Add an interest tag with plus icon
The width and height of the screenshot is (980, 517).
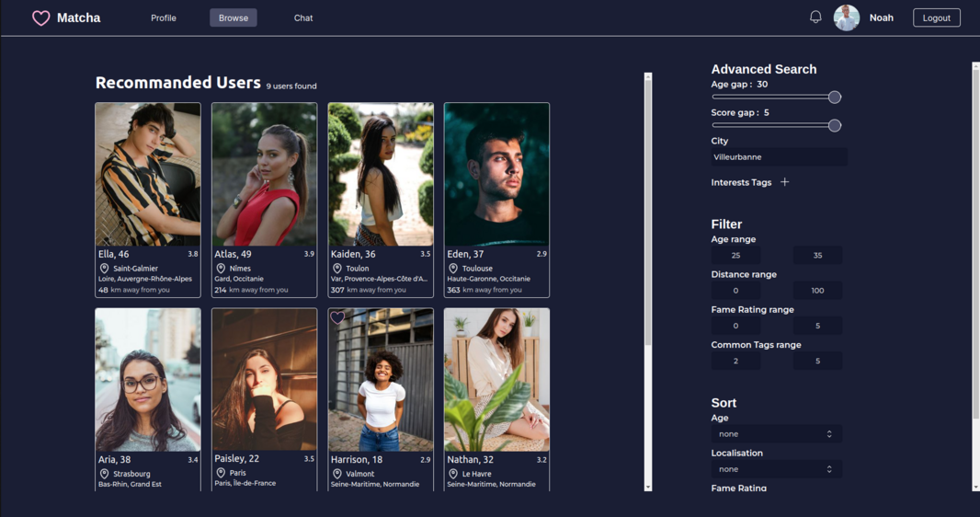point(784,182)
